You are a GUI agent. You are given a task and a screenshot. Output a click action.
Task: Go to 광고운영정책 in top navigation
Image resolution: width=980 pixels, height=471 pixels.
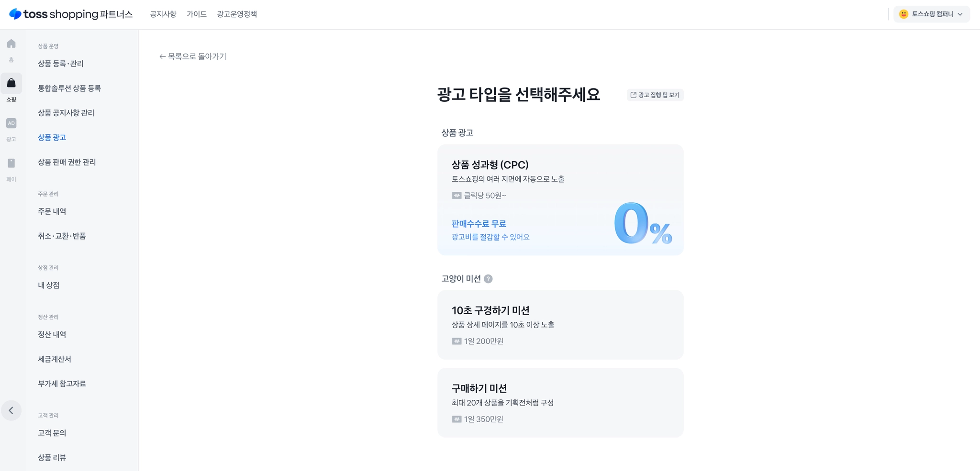pos(237,14)
